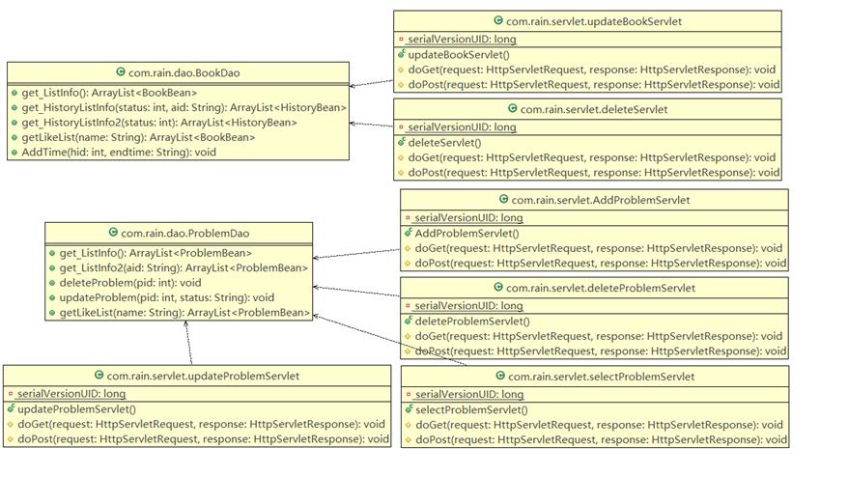848x504 pixels.
Task: Click serialVersionUID: long in selectProblemServlet
Action: tap(468, 394)
